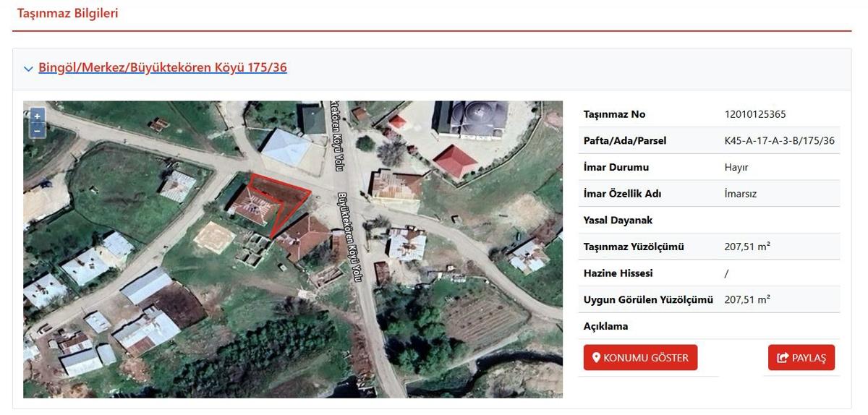Click the Taşınmaz Bilgileri section heading
The width and height of the screenshot is (868, 415).
[68, 14]
